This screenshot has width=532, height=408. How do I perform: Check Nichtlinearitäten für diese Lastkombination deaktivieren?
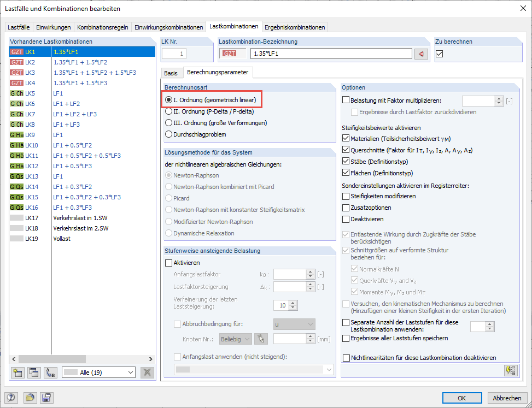pyautogui.click(x=347, y=358)
